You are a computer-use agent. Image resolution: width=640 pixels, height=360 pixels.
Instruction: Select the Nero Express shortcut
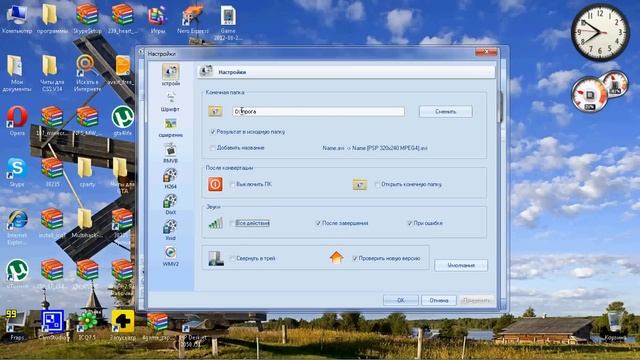coord(193,20)
